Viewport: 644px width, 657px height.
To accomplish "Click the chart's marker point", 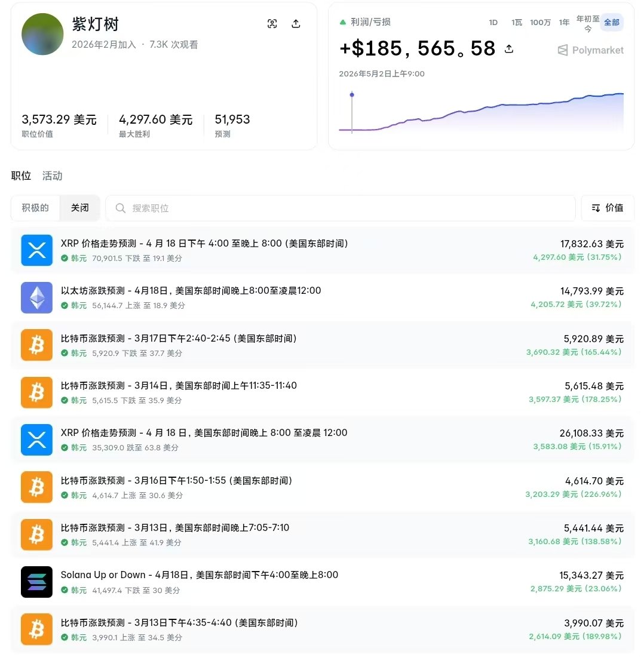I will (352, 95).
